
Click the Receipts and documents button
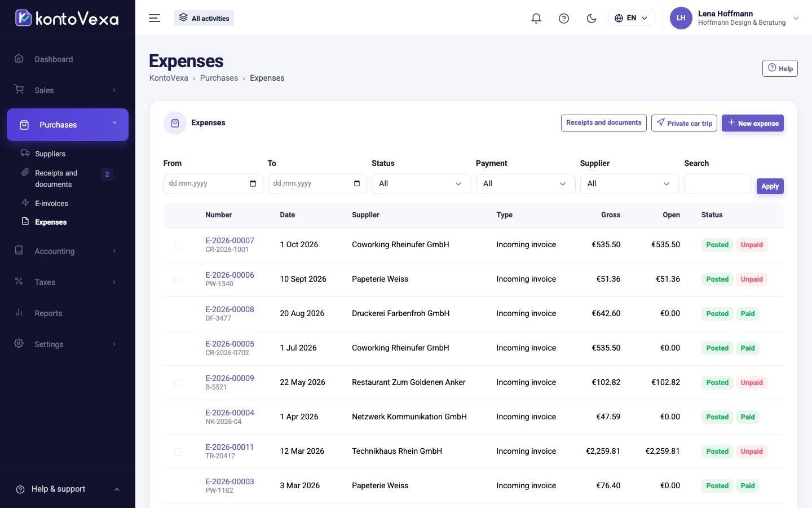point(603,123)
